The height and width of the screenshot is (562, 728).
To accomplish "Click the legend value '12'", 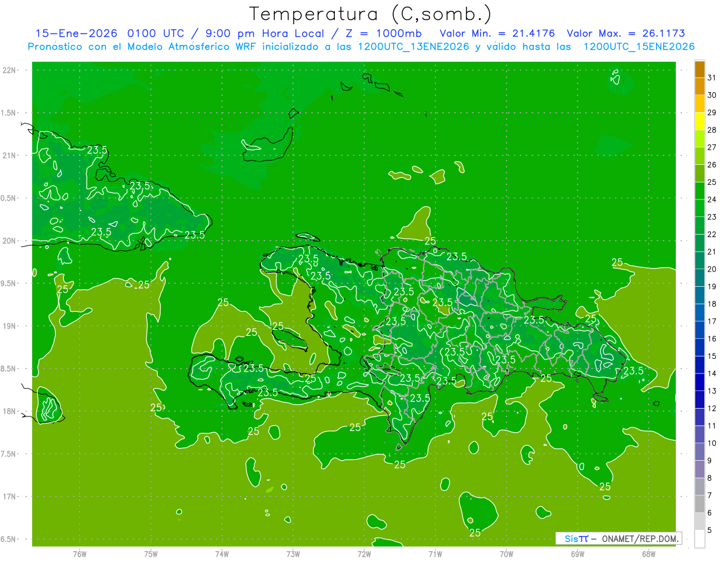I will tap(712, 408).
